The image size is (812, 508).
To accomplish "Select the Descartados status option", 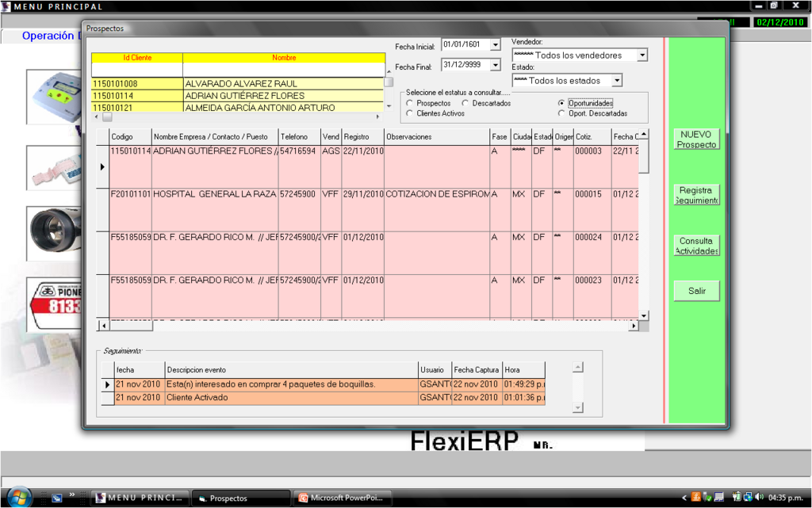I will 465,104.
